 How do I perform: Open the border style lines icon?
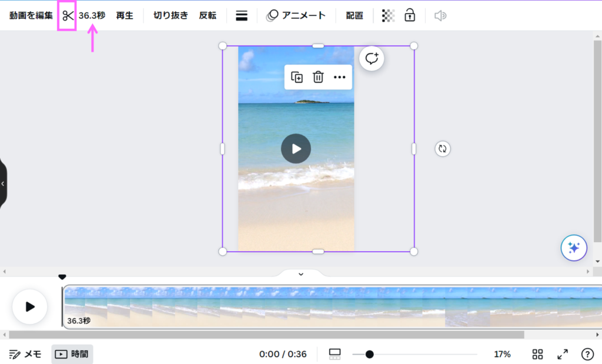pyautogui.click(x=242, y=16)
